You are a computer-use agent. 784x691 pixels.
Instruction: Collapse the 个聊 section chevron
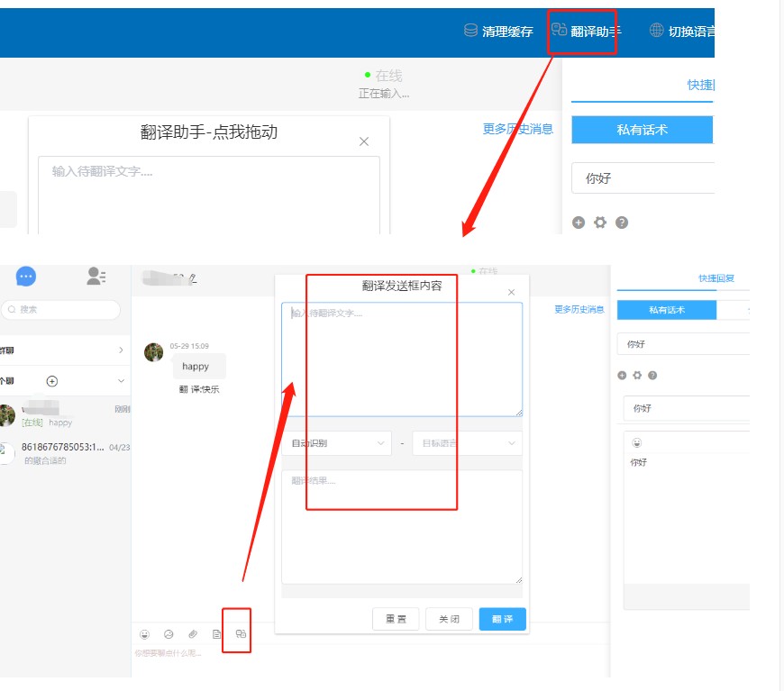[121, 381]
